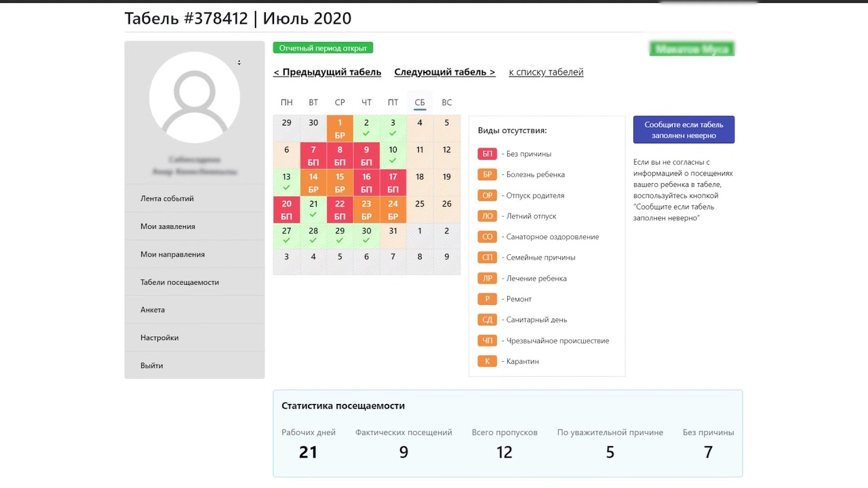Go to Предыдущий табель
Viewport: 868px width, 488px height.
point(328,72)
